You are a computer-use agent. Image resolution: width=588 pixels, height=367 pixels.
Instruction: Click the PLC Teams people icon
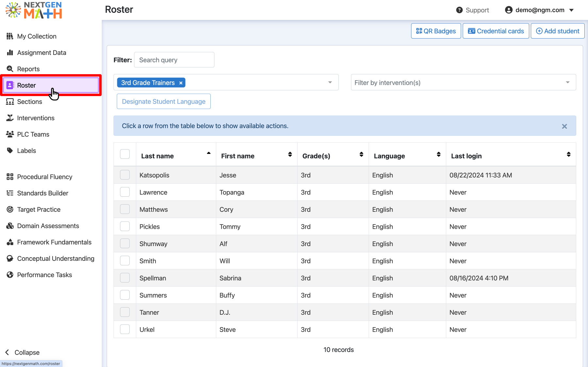click(10, 134)
